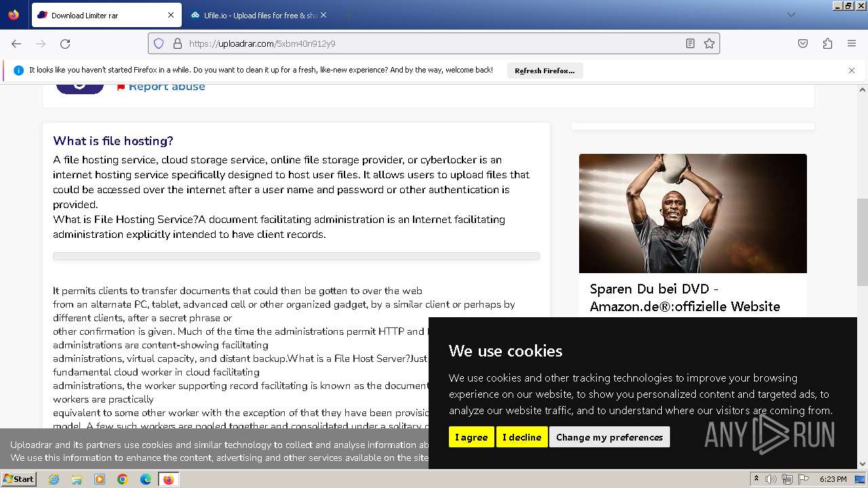Open a new tab with plus button

coord(349,15)
